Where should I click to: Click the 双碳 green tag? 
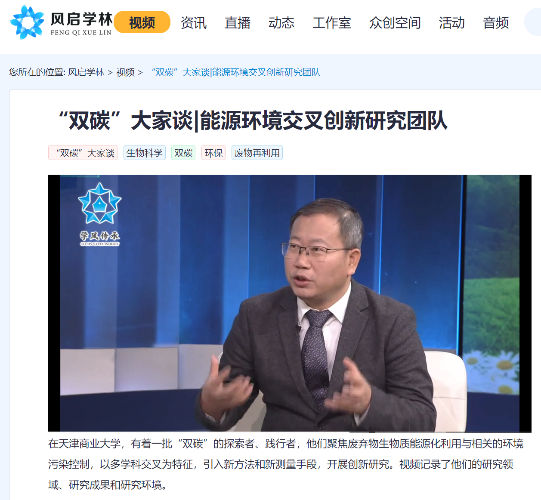pos(183,153)
